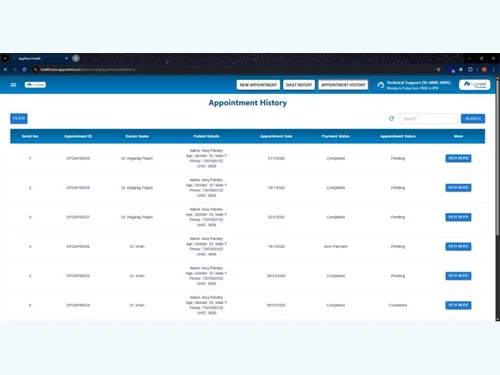Open the browser extensions puzzle icon
Screen dimensions: 500x375
pyautogui.click(x=470, y=69)
